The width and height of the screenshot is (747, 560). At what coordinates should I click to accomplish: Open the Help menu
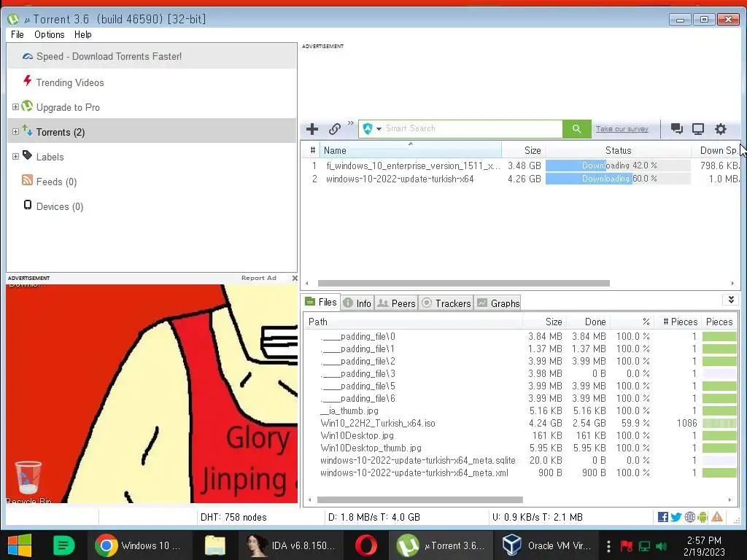click(83, 35)
